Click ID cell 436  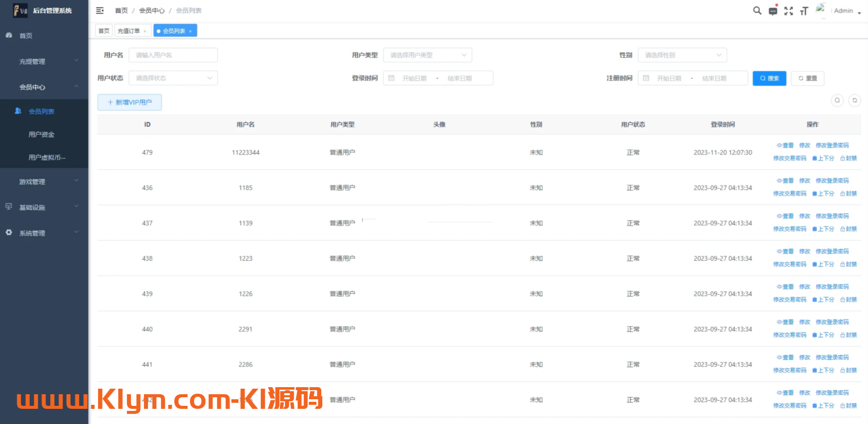(147, 188)
